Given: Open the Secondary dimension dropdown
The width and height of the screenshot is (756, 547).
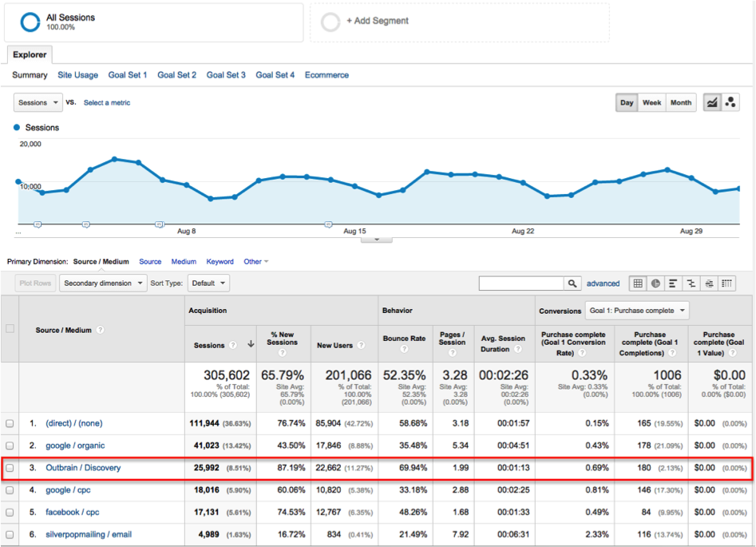Looking at the screenshot, I should click(104, 283).
